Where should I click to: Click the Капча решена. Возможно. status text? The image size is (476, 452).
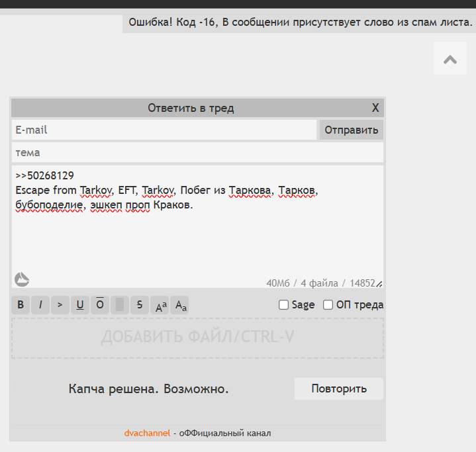148,388
